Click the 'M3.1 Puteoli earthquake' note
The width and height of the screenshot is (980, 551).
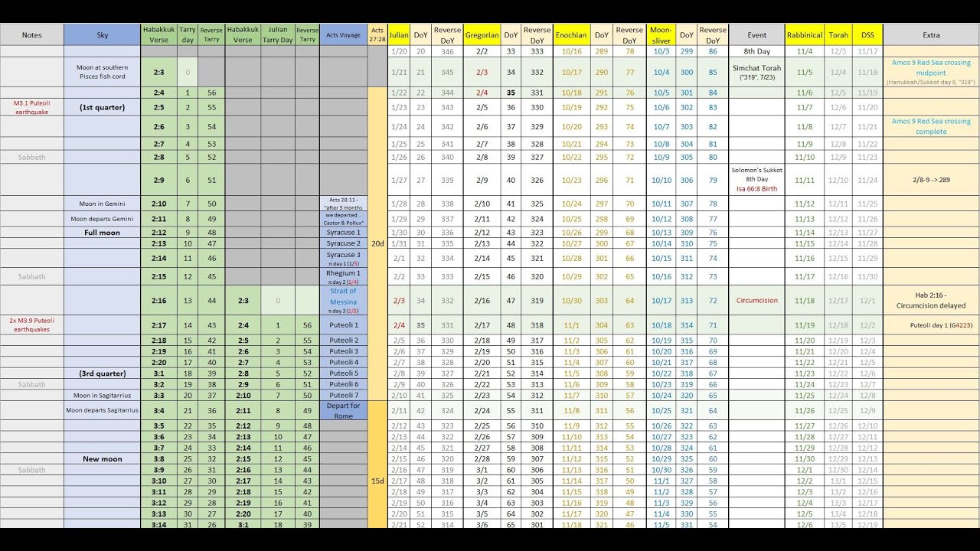[32, 107]
